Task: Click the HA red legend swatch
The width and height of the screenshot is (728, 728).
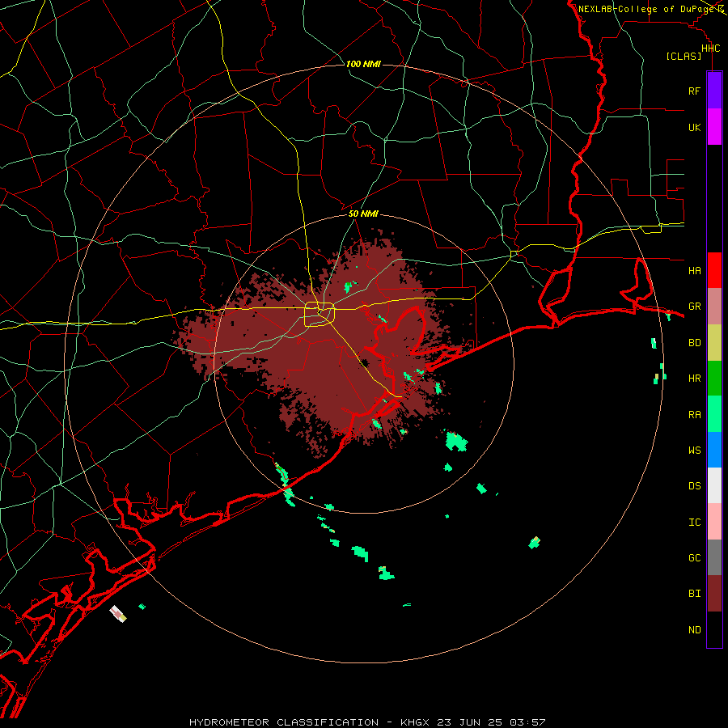Action: 714,270
